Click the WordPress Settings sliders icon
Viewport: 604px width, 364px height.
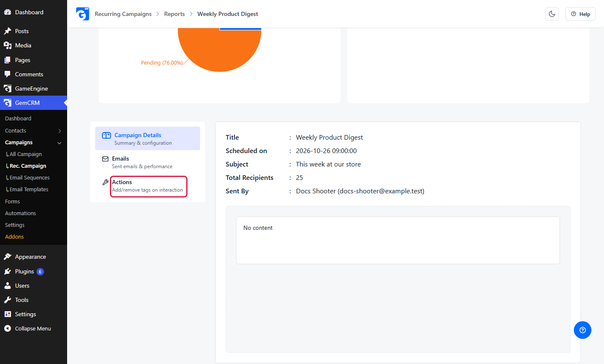(8, 314)
